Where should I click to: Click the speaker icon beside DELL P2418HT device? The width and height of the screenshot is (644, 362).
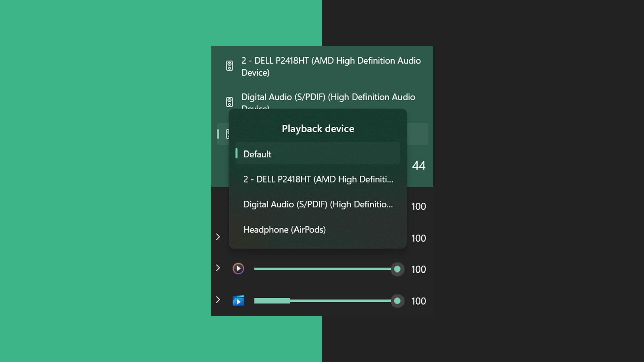tap(229, 66)
